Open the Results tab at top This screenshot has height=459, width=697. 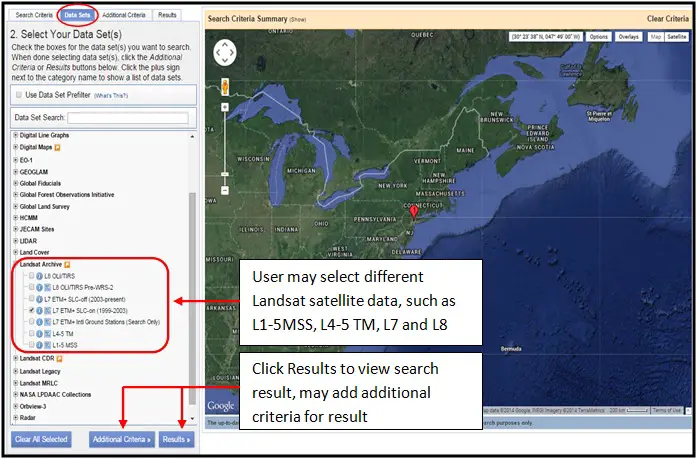pyautogui.click(x=167, y=15)
